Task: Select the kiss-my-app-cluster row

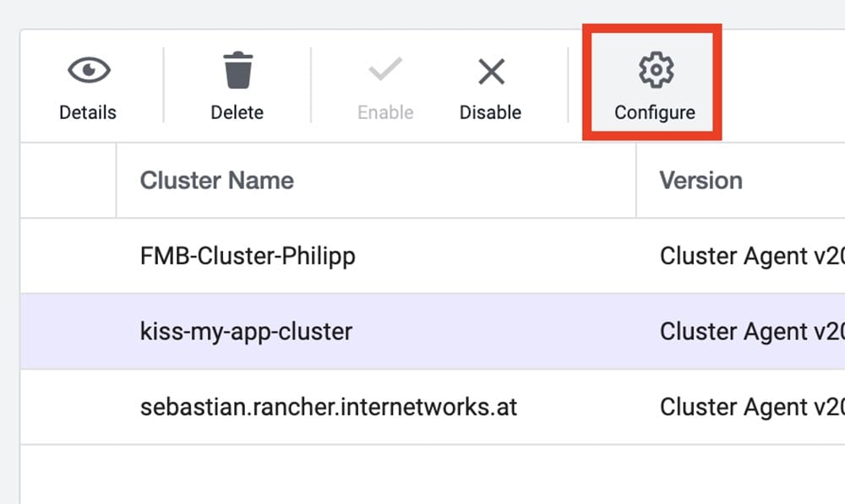Action: pos(246,331)
